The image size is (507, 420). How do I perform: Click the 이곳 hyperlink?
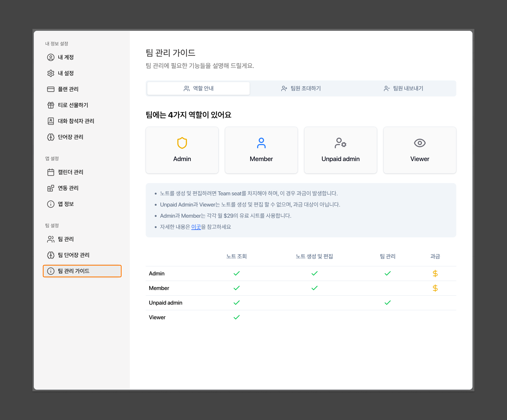click(x=196, y=227)
